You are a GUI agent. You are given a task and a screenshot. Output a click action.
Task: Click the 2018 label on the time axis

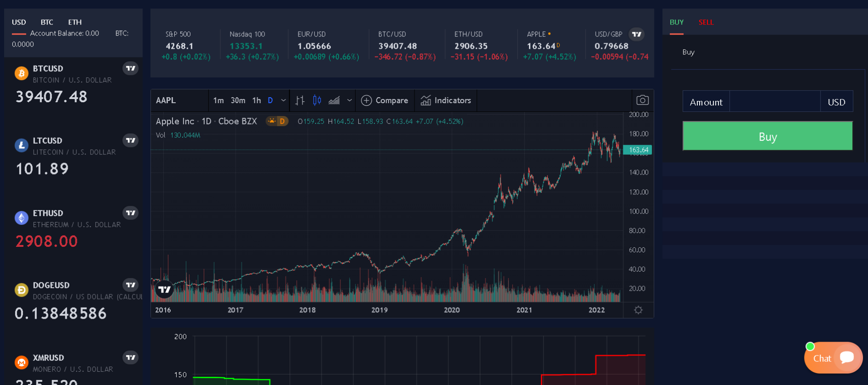(307, 310)
